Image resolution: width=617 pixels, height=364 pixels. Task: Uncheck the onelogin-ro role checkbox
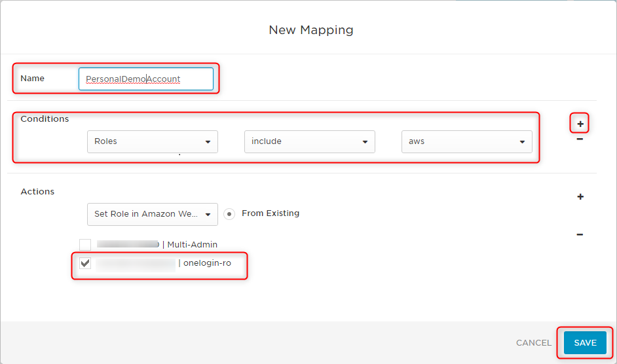point(85,263)
